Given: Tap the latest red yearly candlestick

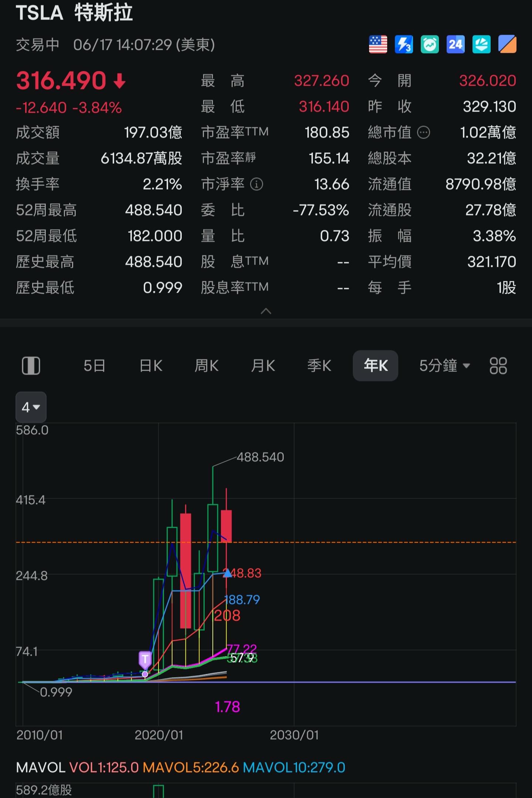Looking at the screenshot, I should 226,526.
